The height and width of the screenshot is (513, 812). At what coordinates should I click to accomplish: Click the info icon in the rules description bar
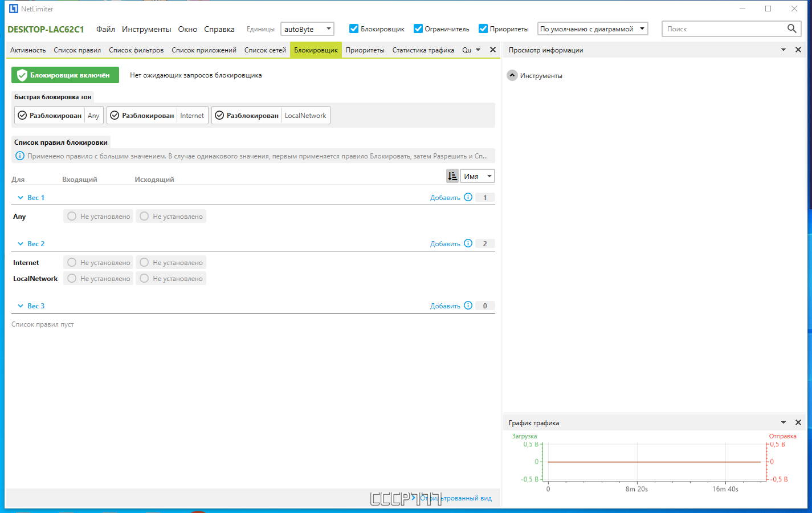[x=20, y=156]
